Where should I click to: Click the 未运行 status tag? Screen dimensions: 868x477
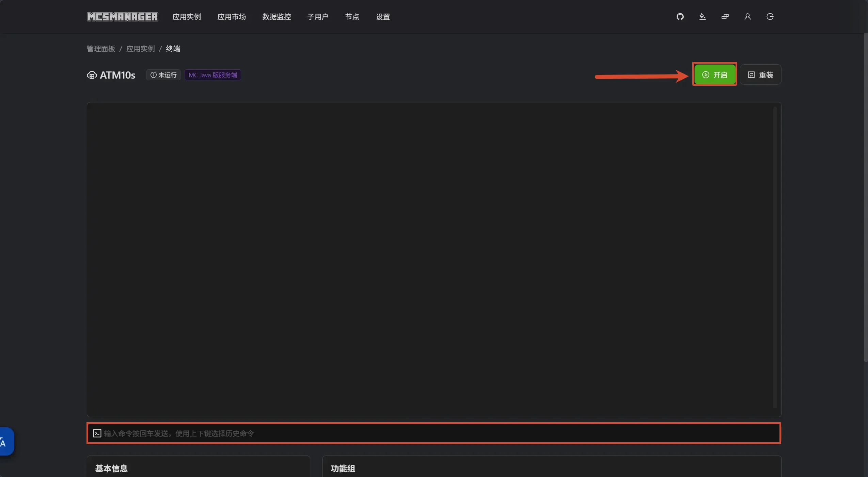[x=163, y=75]
